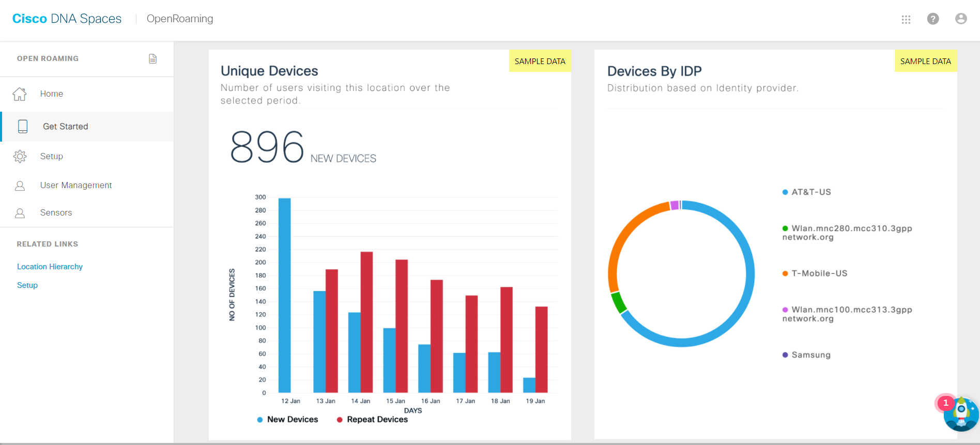The height and width of the screenshot is (445, 980).
Task: Click the 13 Jan blue New Devices bar
Action: [319, 342]
